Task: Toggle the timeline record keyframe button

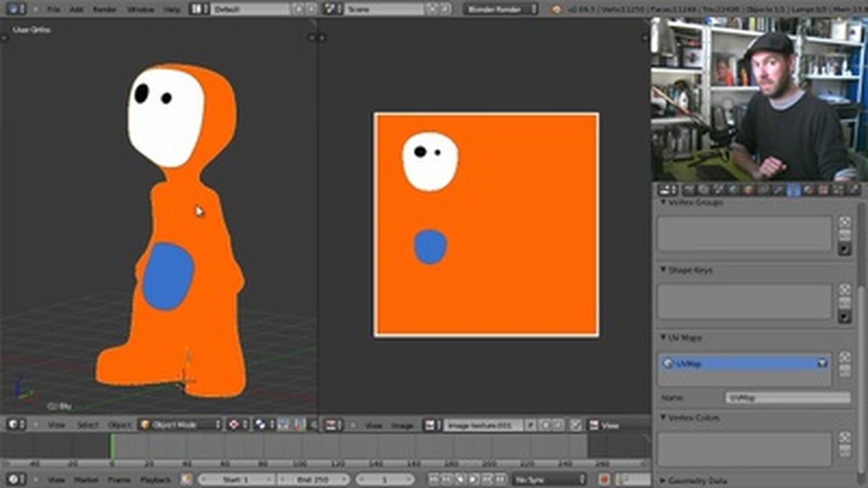Action: click(604, 479)
